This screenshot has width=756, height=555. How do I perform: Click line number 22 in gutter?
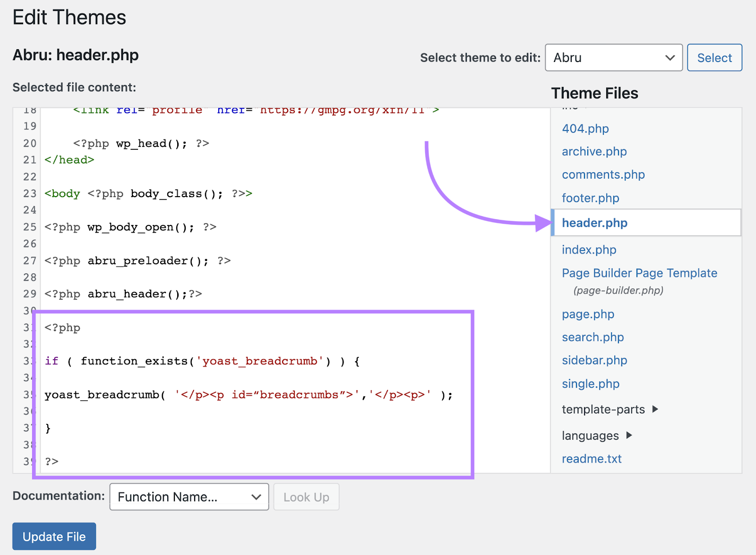tap(30, 177)
